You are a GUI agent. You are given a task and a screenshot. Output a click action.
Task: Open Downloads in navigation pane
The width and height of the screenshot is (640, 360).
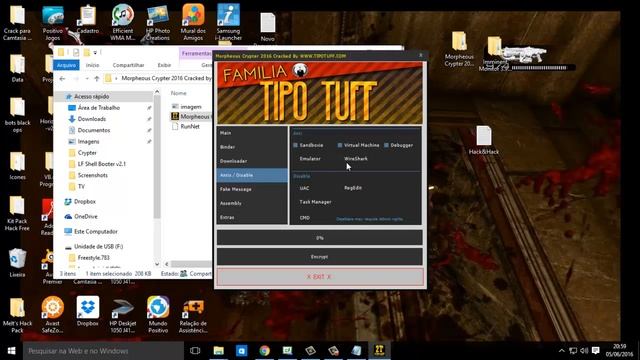point(92,119)
